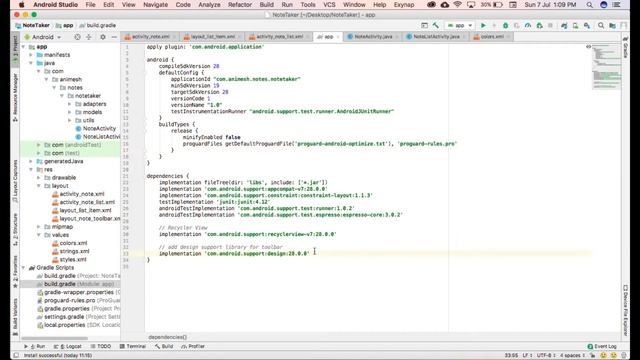Collapse the Gradle Scripts node
Screen dimensions: 640x360
(24, 268)
